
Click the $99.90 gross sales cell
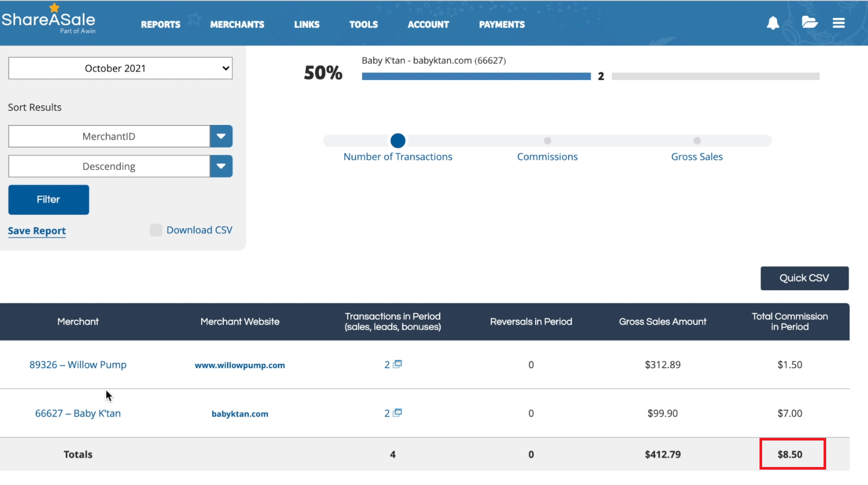(663, 414)
